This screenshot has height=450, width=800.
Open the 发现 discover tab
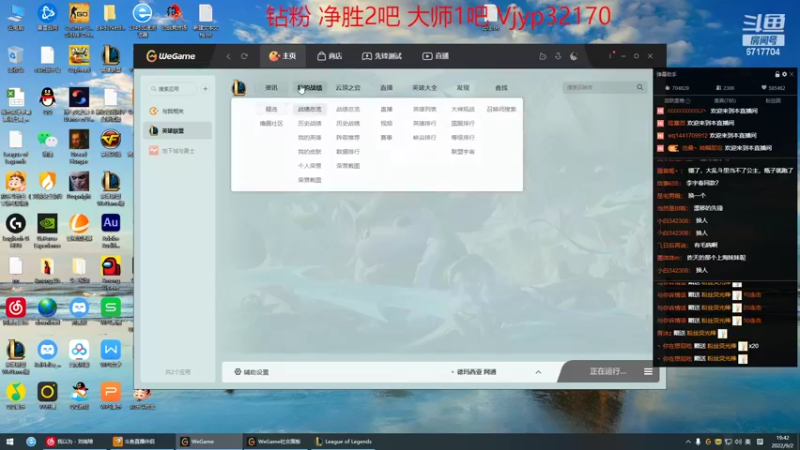(463, 88)
